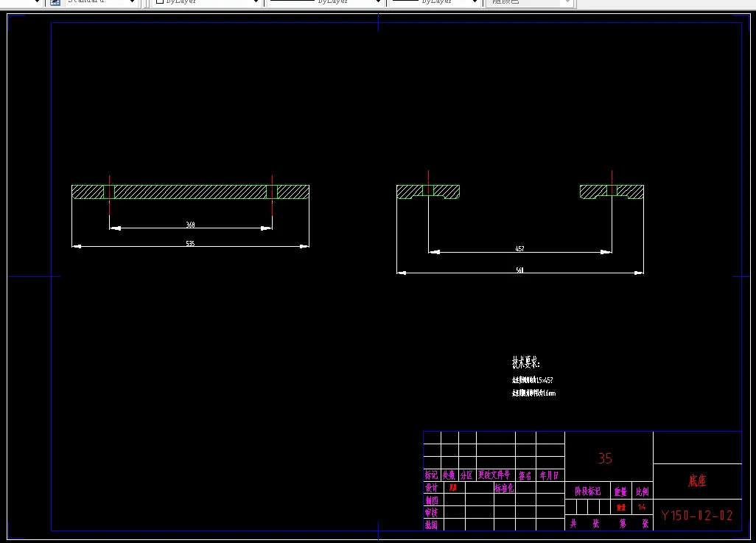The height and width of the screenshot is (543, 756).
Task: Select the material number 35 in title block
Action: pyautogui.click(x=605, y=458)
